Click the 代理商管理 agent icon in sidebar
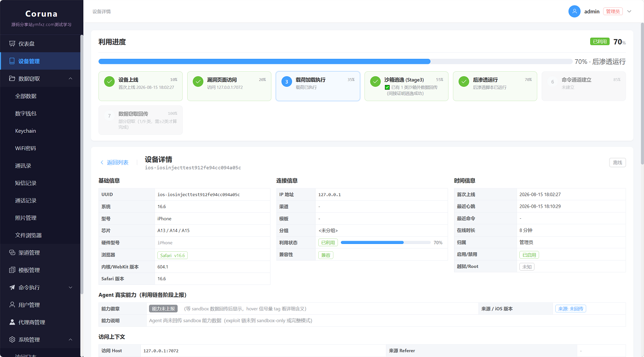 [12, 322]
